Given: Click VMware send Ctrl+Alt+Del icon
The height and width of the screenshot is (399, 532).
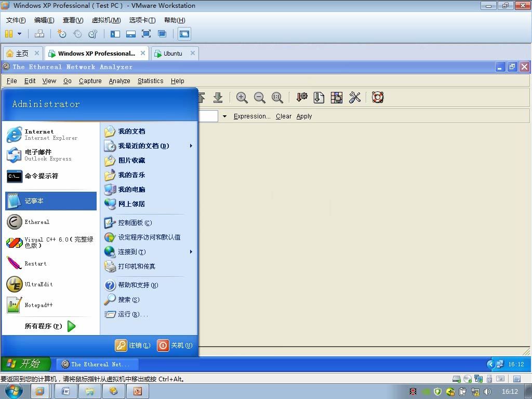Looking at the screenshot, I should click(x=39, y=34).
